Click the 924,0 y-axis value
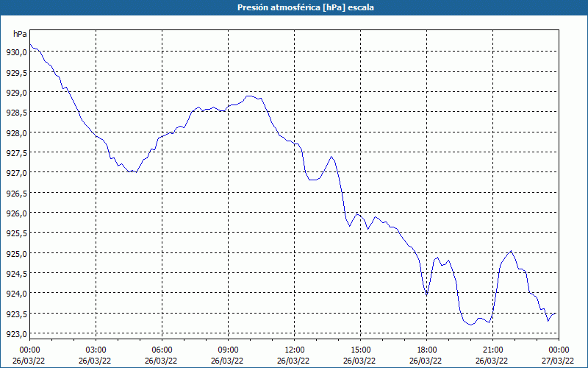 pos(16,294)
